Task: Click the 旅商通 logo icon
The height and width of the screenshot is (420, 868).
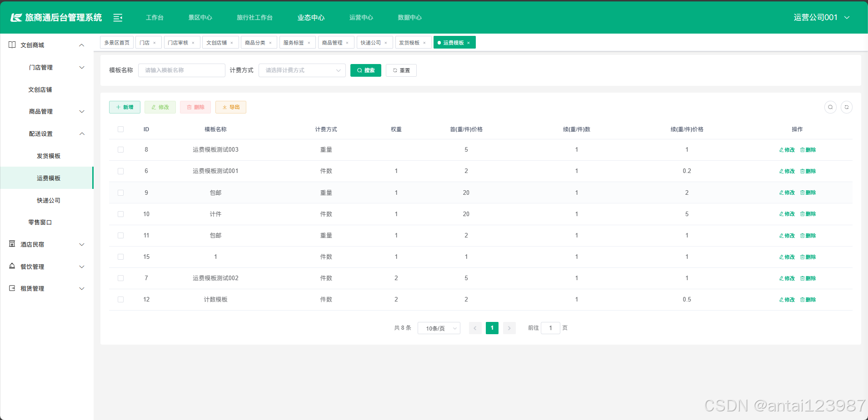Action: tap(16, 18)
